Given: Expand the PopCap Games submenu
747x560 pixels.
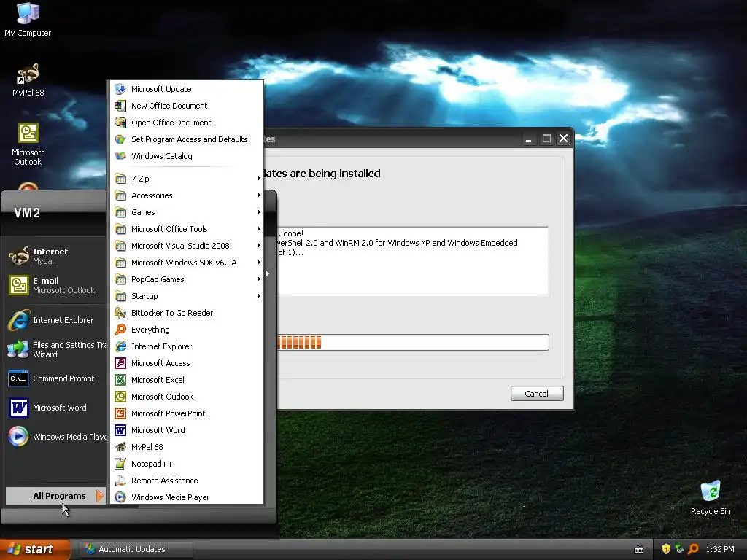Looking at the screenshot, I should 186,279.
